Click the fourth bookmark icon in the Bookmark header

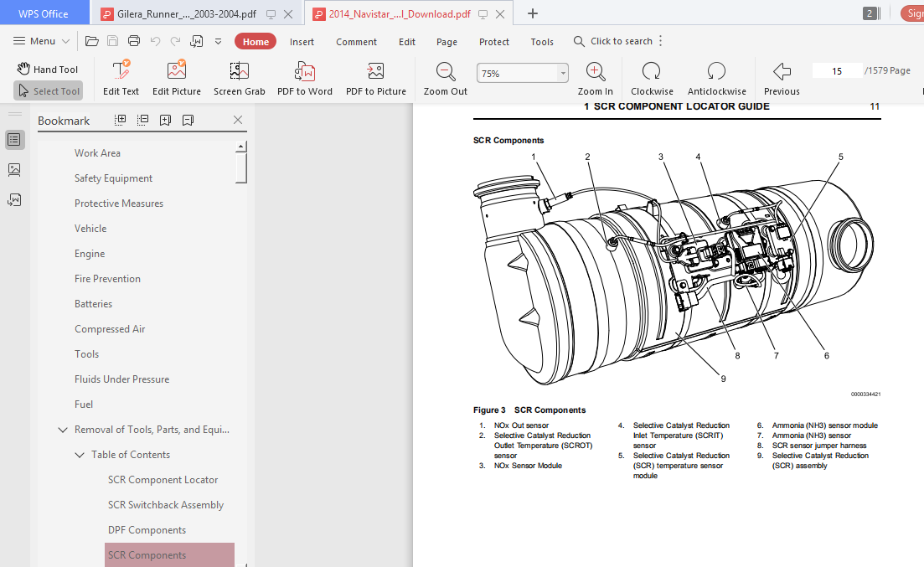point(188,121)
